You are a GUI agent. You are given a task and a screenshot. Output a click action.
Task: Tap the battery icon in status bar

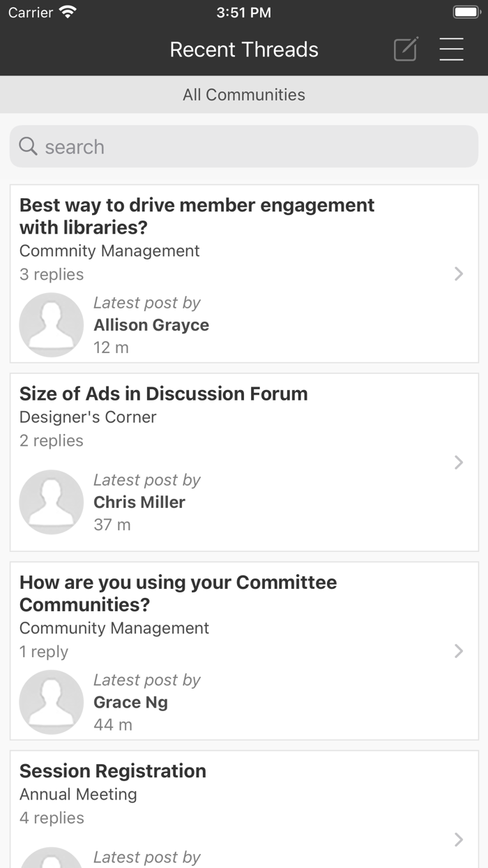pyautogui.click(x=466, y=11)
